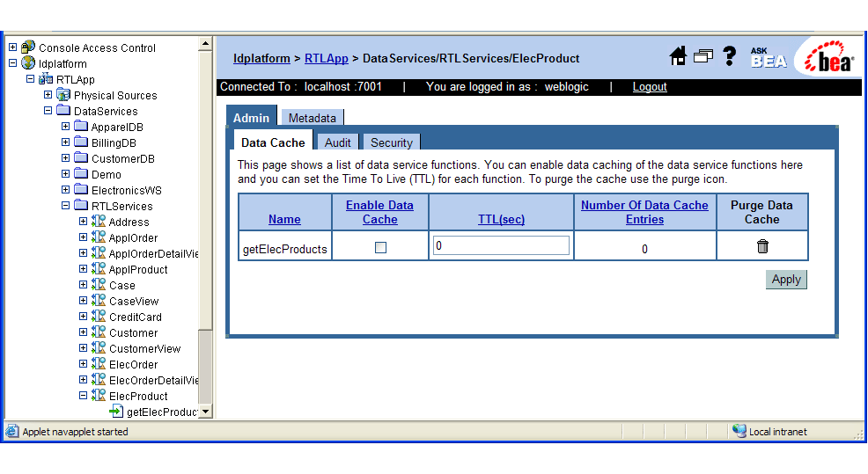Click the Case data service icon
The height and width of the screenshot is (474, 868).
point(99,285)
